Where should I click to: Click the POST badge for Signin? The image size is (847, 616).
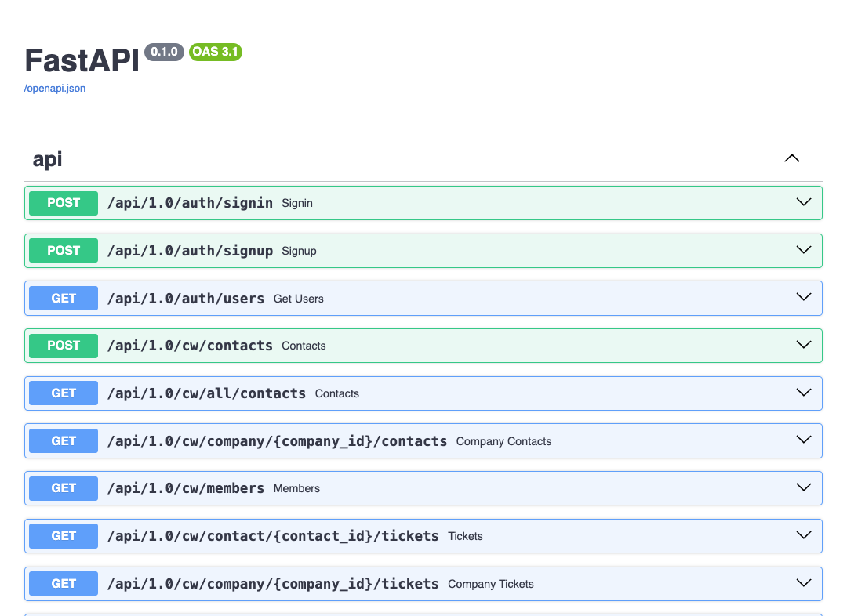(x=64, y=203)
